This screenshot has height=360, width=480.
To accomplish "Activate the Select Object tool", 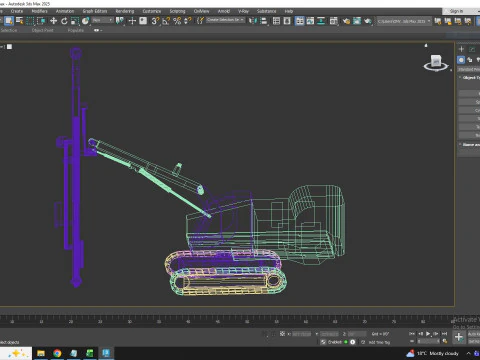I will coord(9,21).
